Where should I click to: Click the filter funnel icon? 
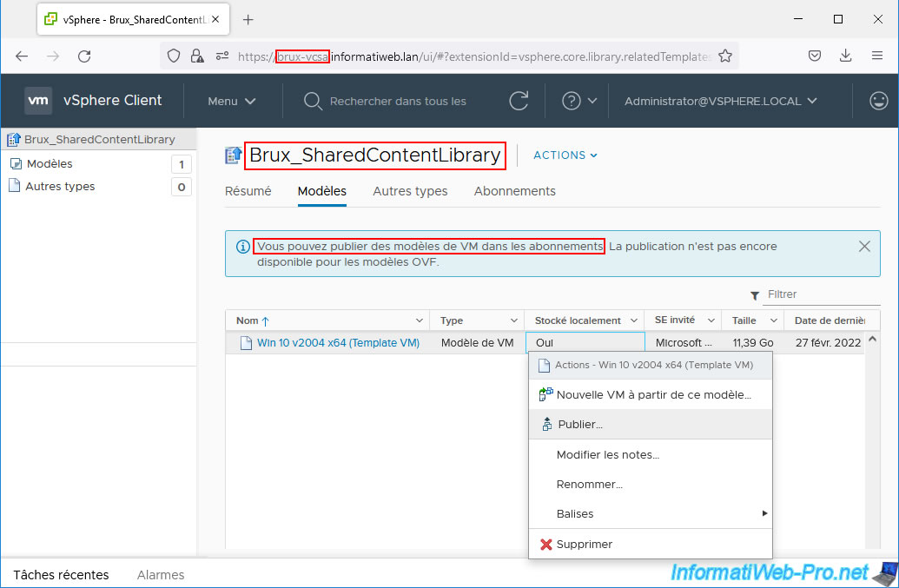click(755, 295)
